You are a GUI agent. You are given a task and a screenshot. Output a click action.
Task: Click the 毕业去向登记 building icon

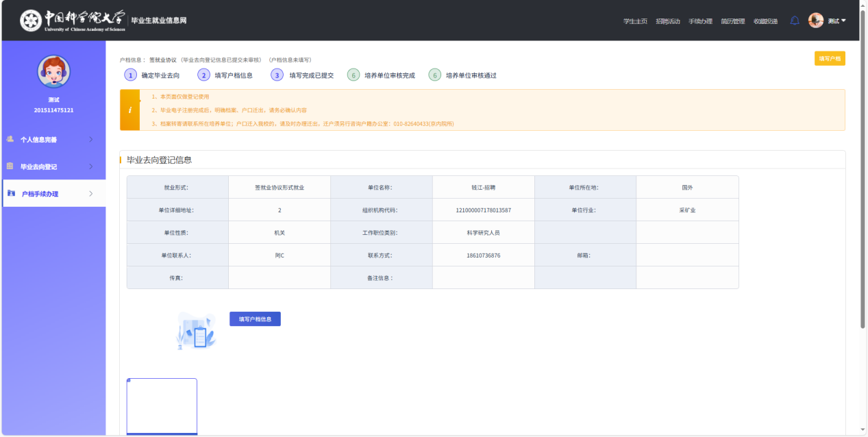tap(10, 166)
